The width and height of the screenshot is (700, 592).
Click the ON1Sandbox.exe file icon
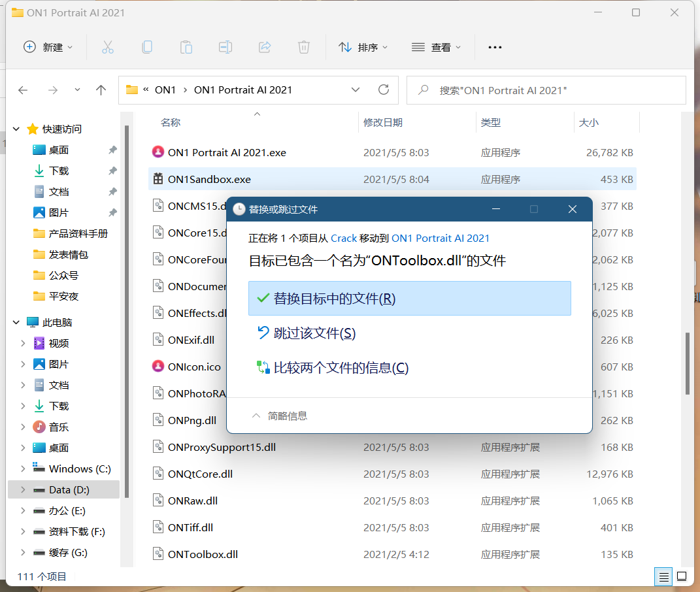point(158,179)
